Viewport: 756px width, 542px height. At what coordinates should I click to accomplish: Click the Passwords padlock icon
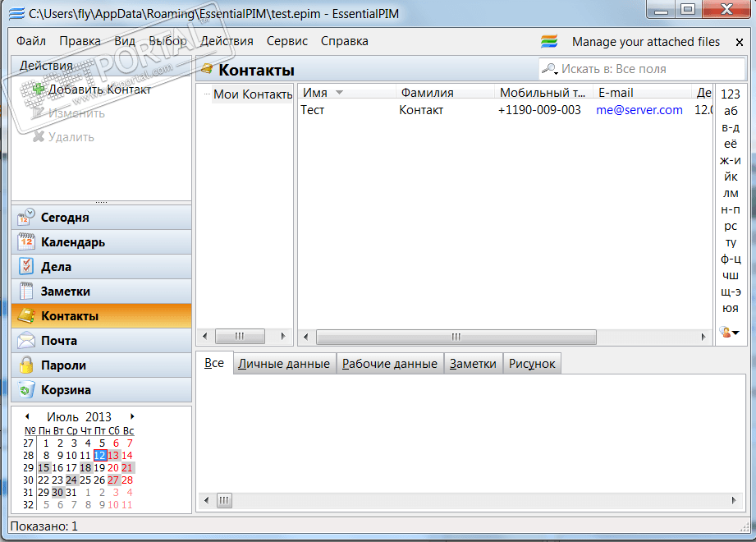(26, 365)
